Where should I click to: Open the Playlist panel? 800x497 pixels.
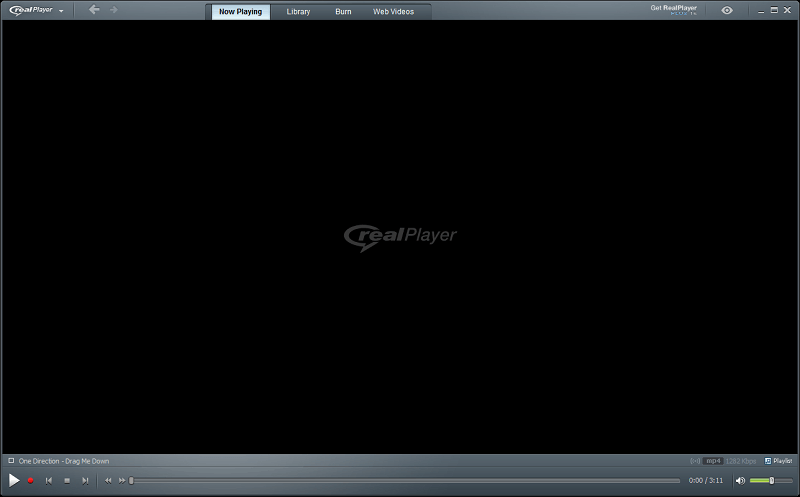pos(779,461)
